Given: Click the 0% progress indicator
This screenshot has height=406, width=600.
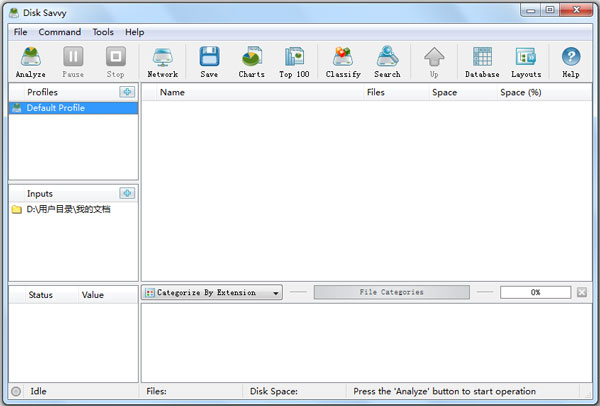Looking at the screenshot, I should (x=535, y=292).
